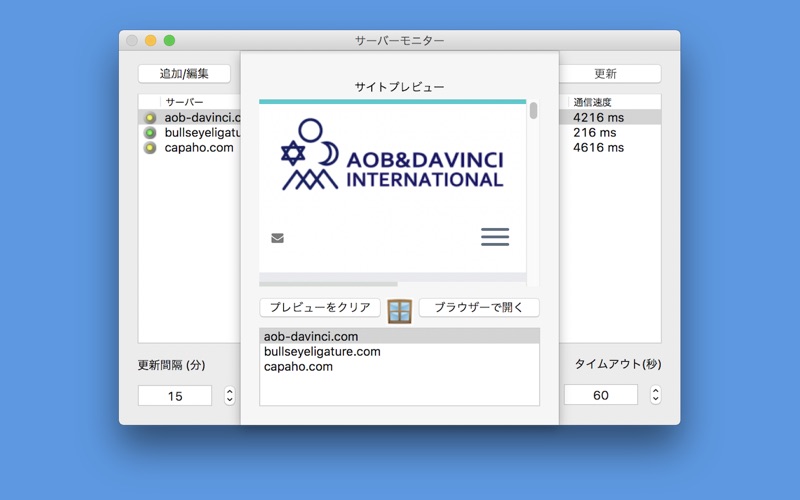
Task: Select the aob-davinci row in server table
Action: (x=190, y=117)
